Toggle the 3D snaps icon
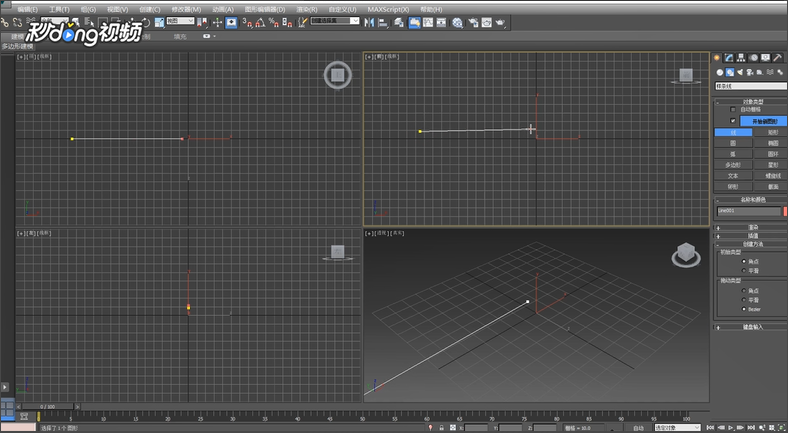Image resolution: width=788 pixels, height=433 pixels. (247, 22)
